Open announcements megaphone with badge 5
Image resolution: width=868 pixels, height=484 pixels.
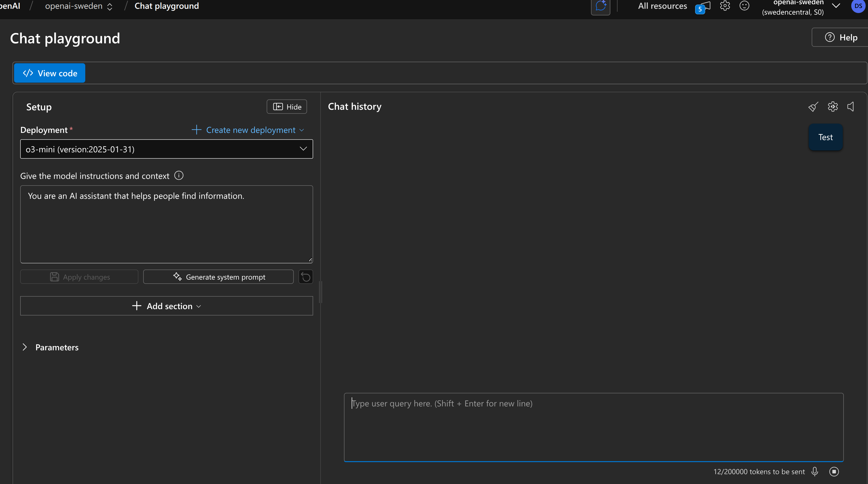tap(703, 7)
